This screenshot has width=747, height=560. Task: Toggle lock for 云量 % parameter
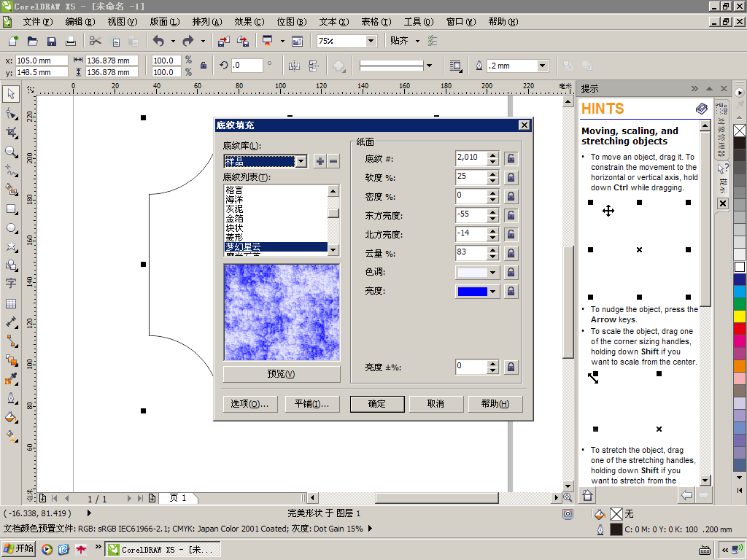click(511, 253)
